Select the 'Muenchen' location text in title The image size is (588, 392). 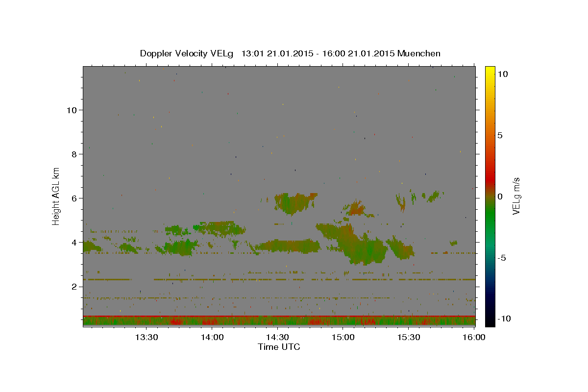pos(419,53)
